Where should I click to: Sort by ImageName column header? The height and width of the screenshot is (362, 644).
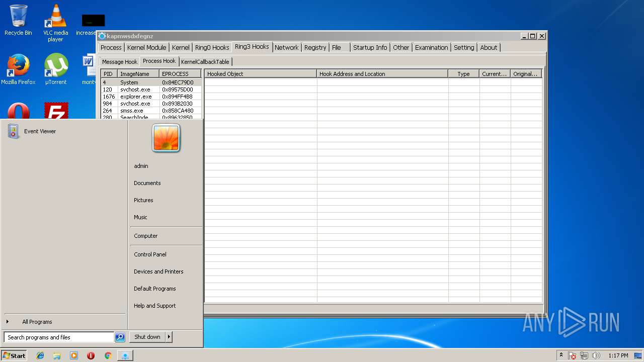[x=138, y=74]
